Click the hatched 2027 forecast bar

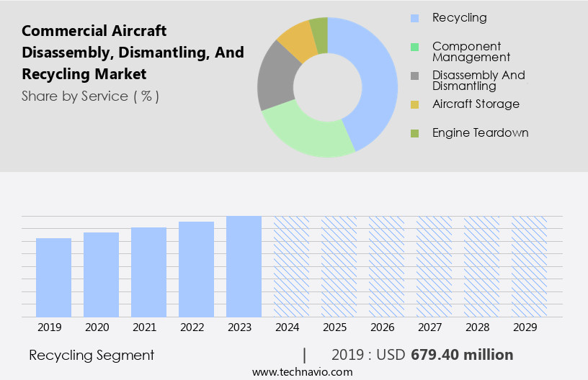click(x=435, y=266)
